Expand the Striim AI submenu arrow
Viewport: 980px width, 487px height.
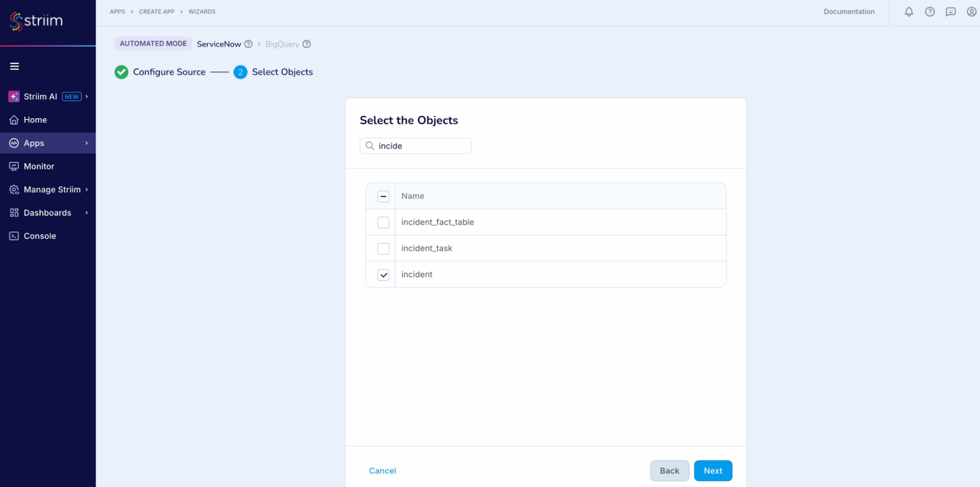coord(87,97)
